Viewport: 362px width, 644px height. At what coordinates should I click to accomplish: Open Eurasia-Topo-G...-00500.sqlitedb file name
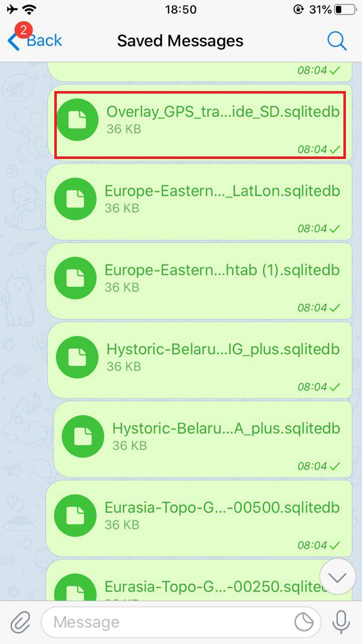[x=222, y=507]
